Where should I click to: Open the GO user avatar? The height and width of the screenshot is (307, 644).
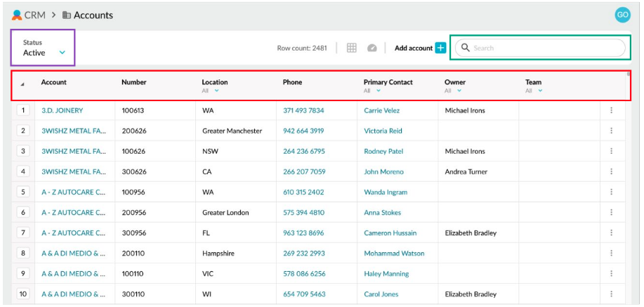point(622,15)
